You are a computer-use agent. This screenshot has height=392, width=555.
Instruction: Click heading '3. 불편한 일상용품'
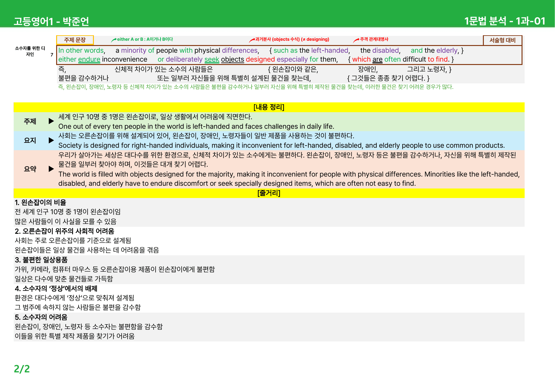coord(41,260)
